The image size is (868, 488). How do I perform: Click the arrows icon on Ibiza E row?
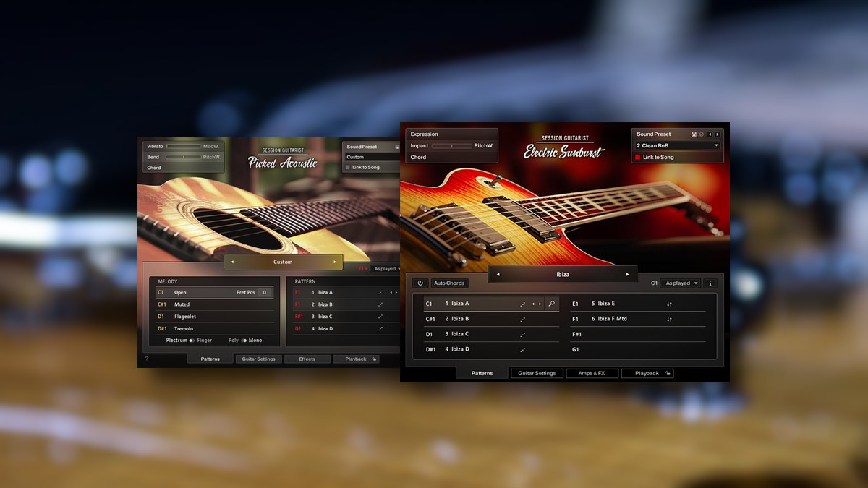click(x=669, y=304)
